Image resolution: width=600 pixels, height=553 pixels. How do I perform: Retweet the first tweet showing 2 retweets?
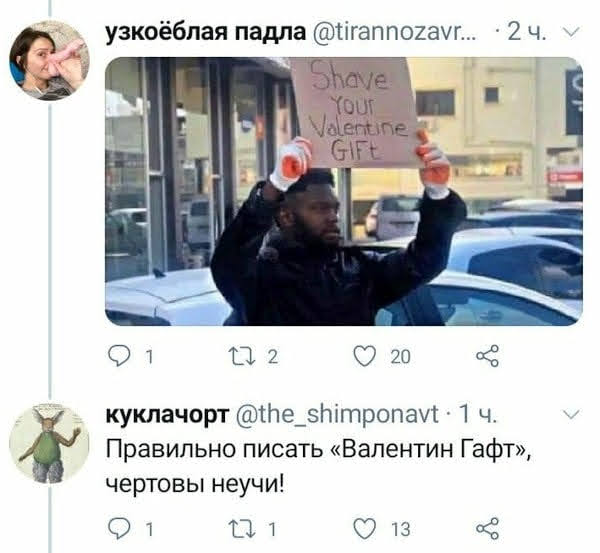tap(241, 356)
